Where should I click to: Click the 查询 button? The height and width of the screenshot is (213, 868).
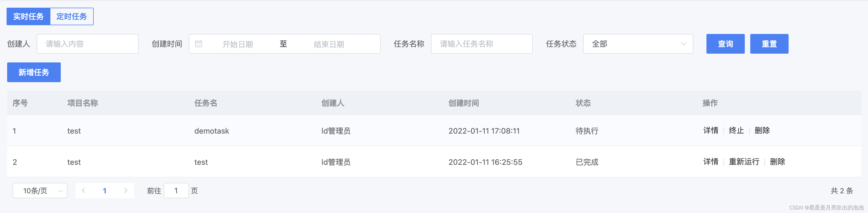[725, 44]
